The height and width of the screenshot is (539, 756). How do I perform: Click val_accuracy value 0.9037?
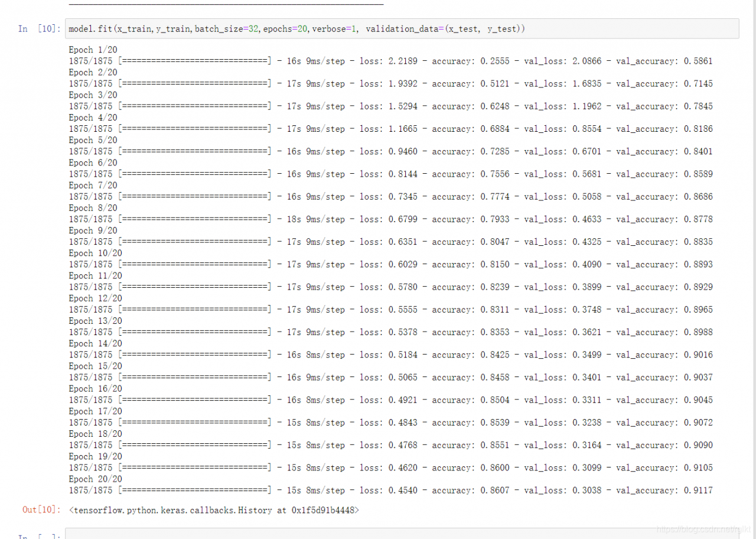(x=698, y=377)
